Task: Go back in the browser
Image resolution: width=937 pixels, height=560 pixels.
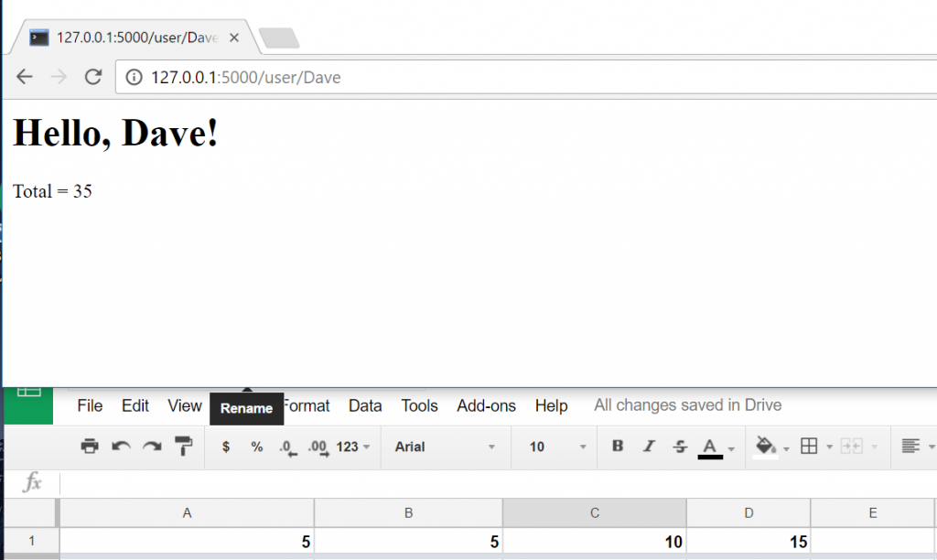Action: click(25, 77)
